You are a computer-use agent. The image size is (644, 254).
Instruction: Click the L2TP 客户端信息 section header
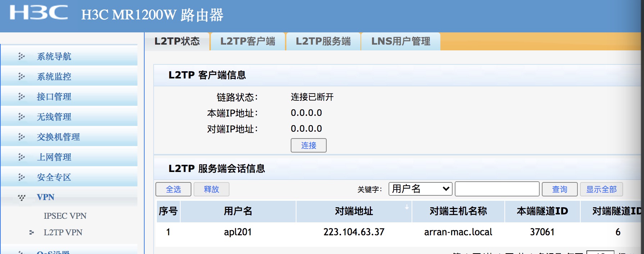(207, 75)
